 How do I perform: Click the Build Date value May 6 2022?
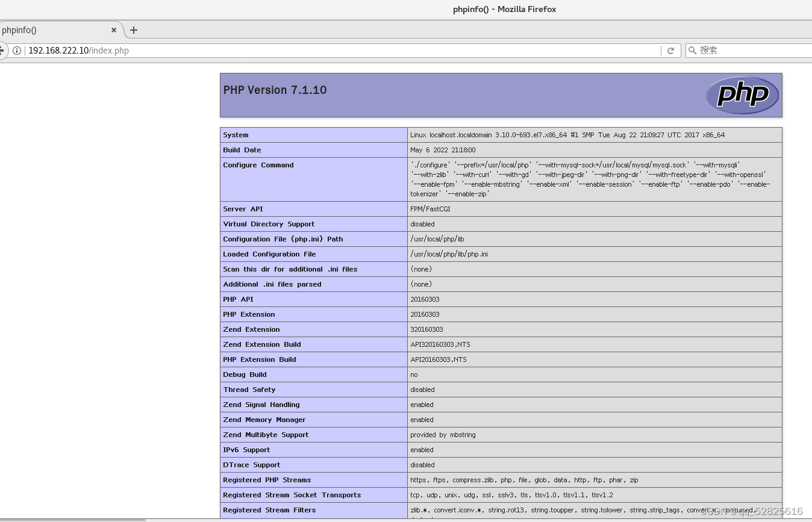pyautogui.click(x=443, y=150)
